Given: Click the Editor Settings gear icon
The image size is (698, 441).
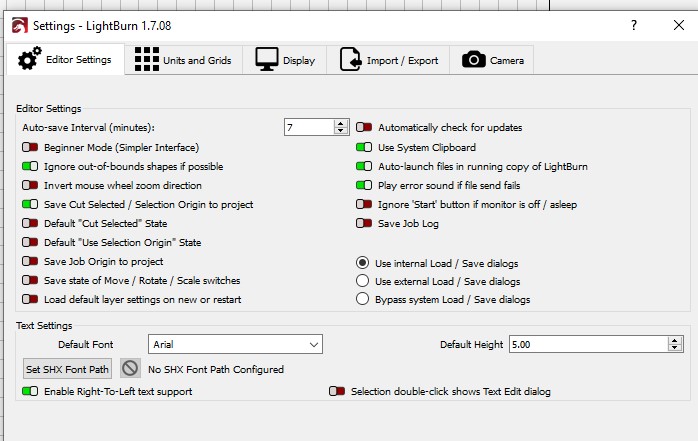Looking at the screenshot, I should 29,59.
